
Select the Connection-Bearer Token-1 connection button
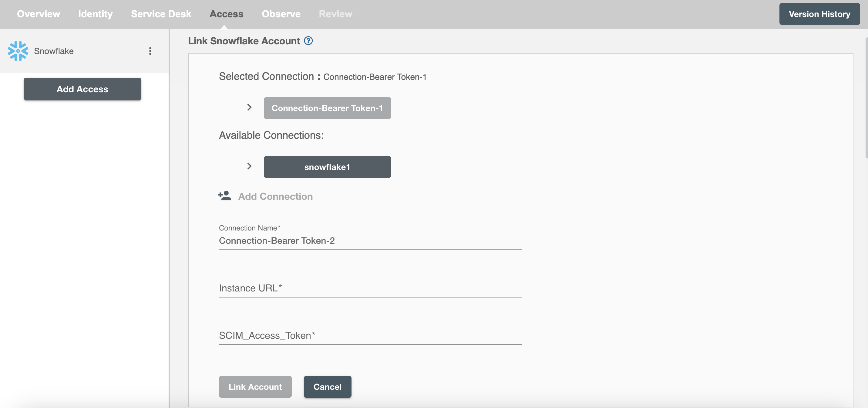(327, 108)
